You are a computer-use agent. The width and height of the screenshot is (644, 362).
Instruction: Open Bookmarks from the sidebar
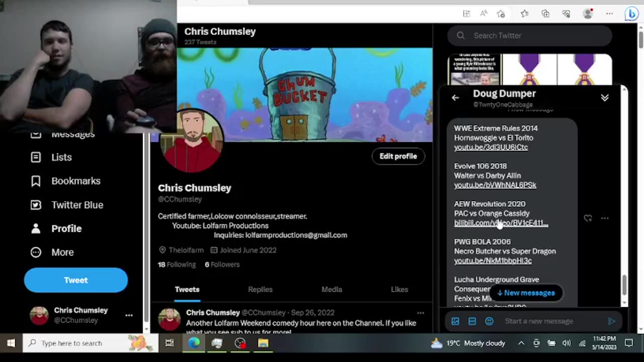[65, 181]
